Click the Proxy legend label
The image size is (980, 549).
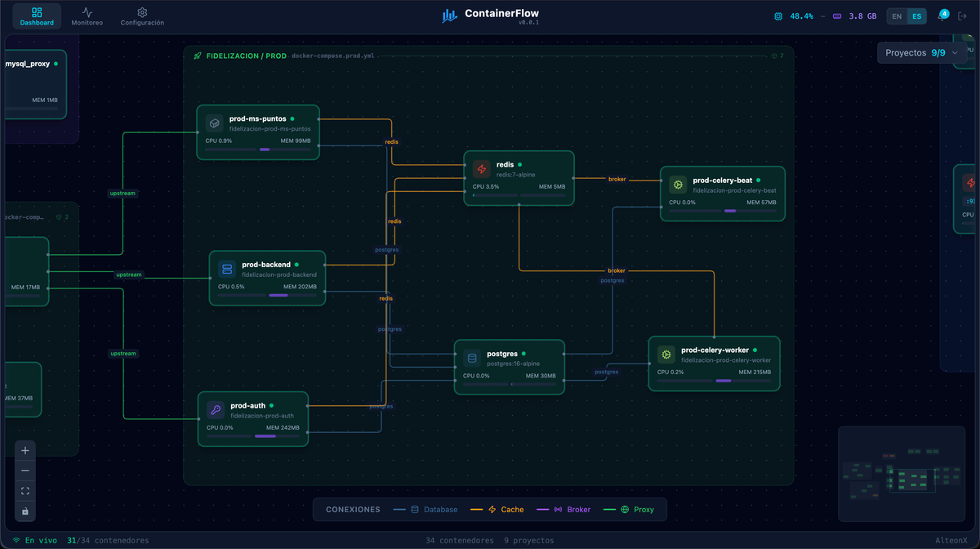tap(644, 510)
